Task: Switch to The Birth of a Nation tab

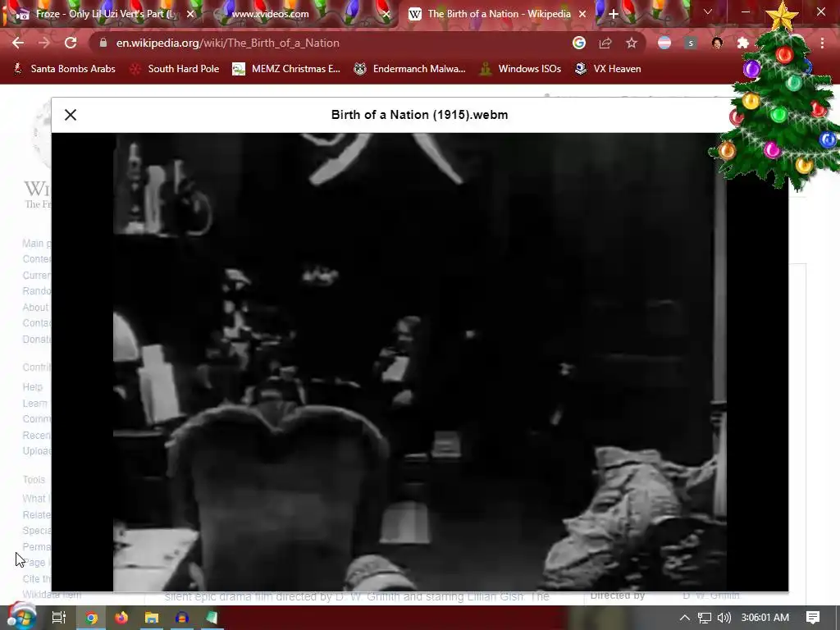Action: pos(496,14)
